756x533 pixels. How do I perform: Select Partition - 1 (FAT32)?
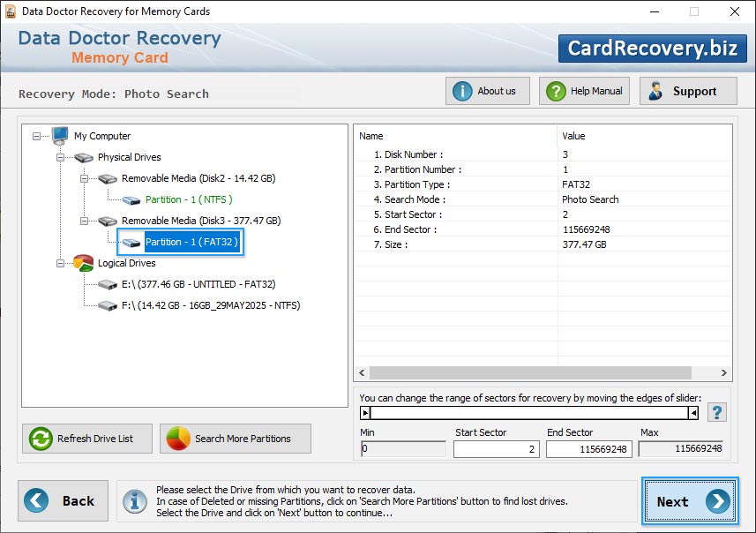[x=192, y=242]
